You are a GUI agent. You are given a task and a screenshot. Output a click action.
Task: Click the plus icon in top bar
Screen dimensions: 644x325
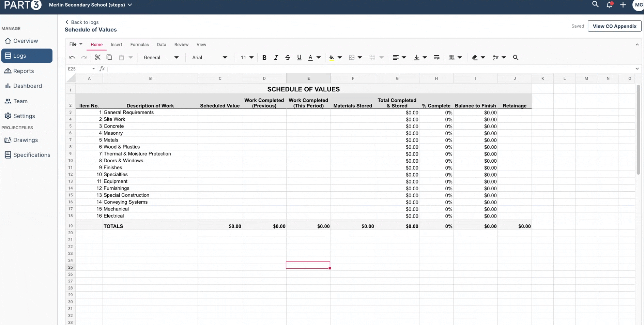pos(623,5)
